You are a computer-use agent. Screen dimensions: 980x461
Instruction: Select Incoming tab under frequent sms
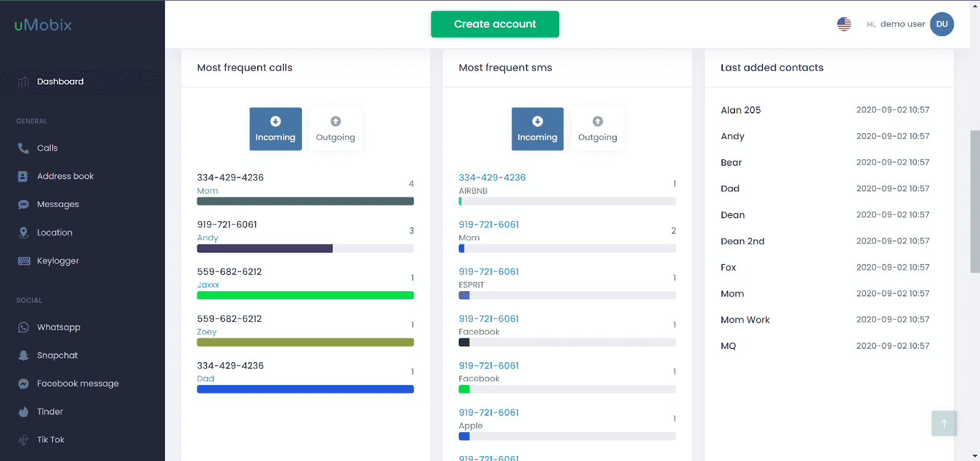coord(538,129)
